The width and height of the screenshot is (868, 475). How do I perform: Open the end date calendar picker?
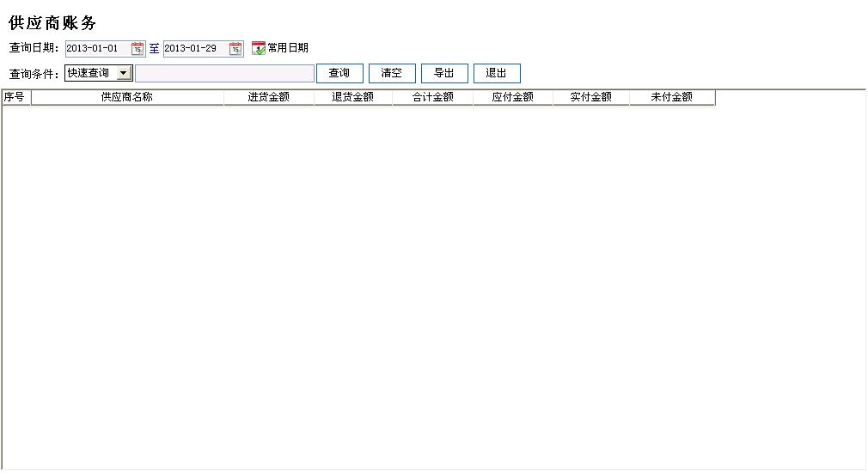tap(235, 49)
